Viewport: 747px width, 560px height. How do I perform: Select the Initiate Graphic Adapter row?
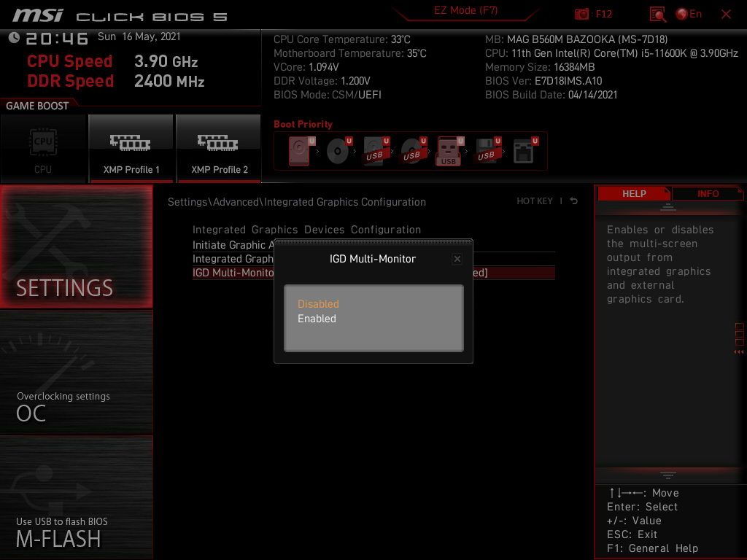[373, 245]
